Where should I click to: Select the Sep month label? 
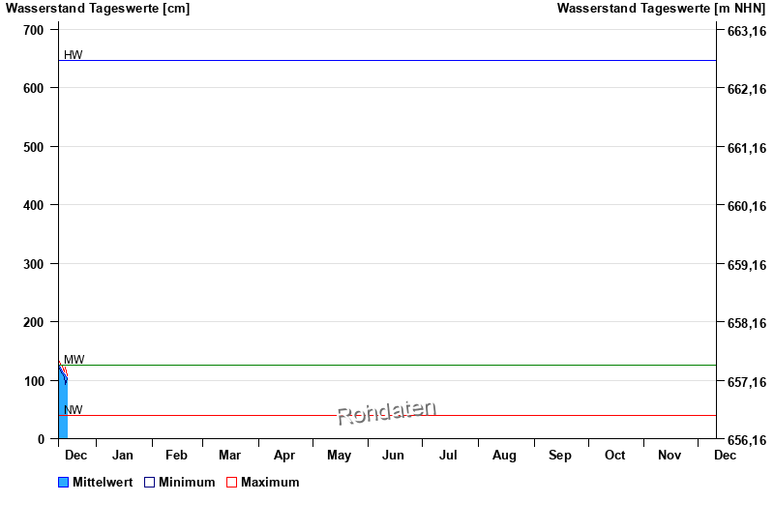(560, 456)
